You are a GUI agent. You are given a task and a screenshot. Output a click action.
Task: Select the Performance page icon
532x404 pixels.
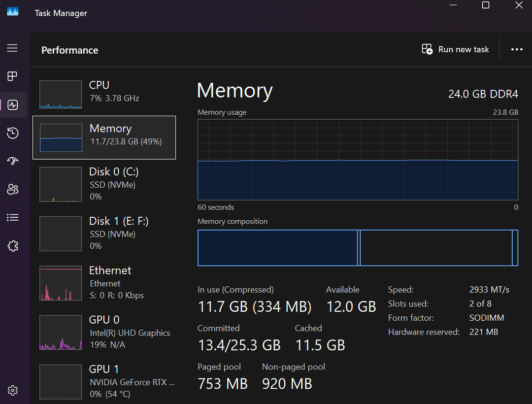13,105
